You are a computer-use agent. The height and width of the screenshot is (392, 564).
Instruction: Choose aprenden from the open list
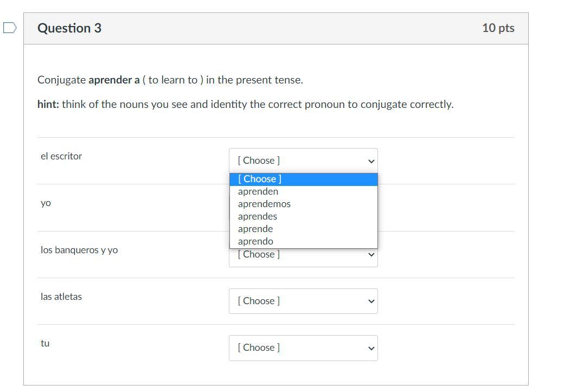(x=258, y=191)
